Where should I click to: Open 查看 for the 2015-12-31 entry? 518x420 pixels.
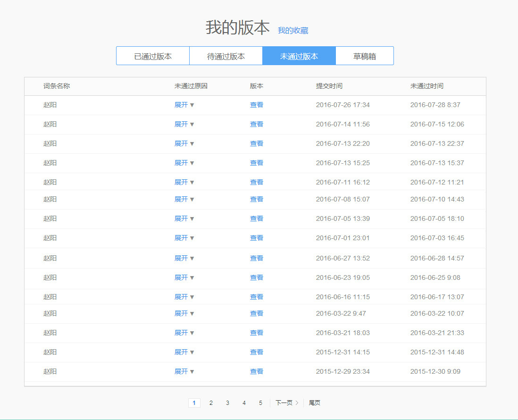[x=257, y=352]
